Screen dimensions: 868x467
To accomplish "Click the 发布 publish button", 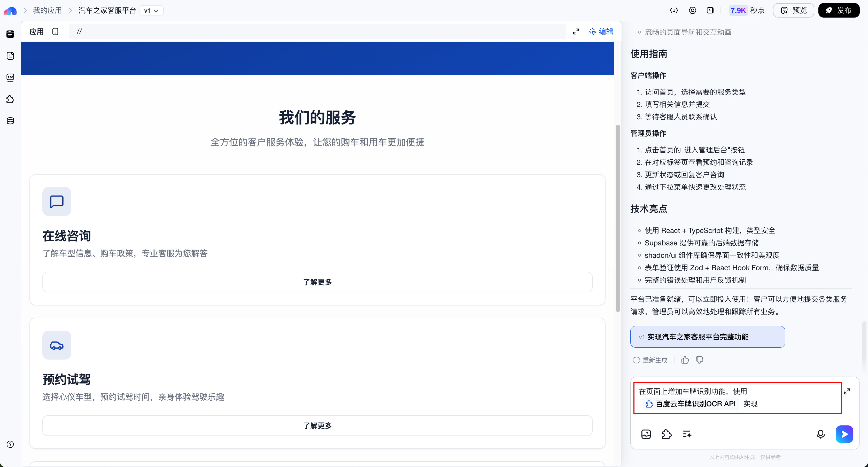I will click(x=839, y=10).
